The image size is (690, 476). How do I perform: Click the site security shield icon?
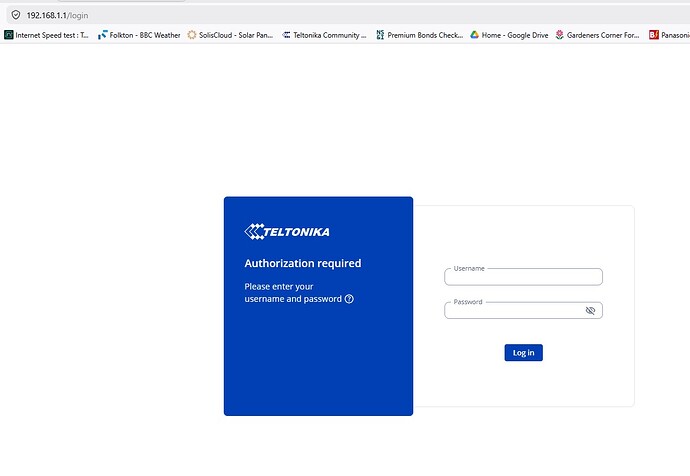coord(15,15)
